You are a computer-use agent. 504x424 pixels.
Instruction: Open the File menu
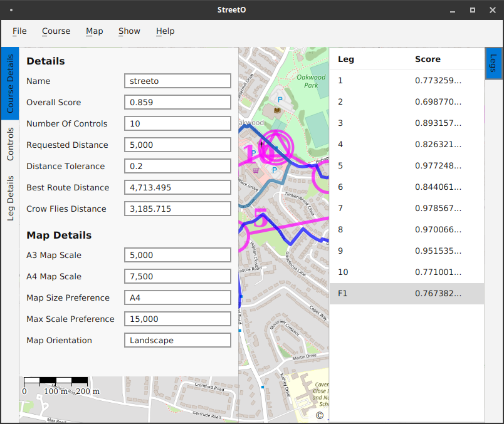pos(19,31)
